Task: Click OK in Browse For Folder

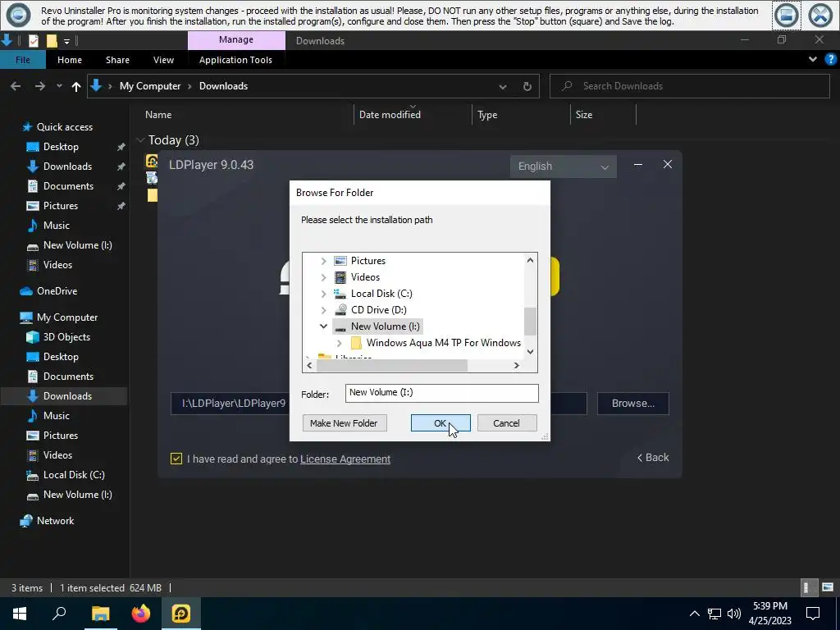Action: 441,423
